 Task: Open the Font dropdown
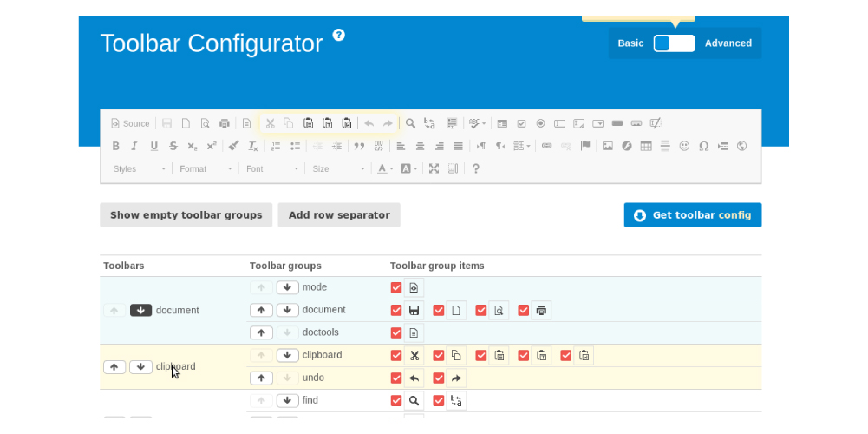pos(272,168)
